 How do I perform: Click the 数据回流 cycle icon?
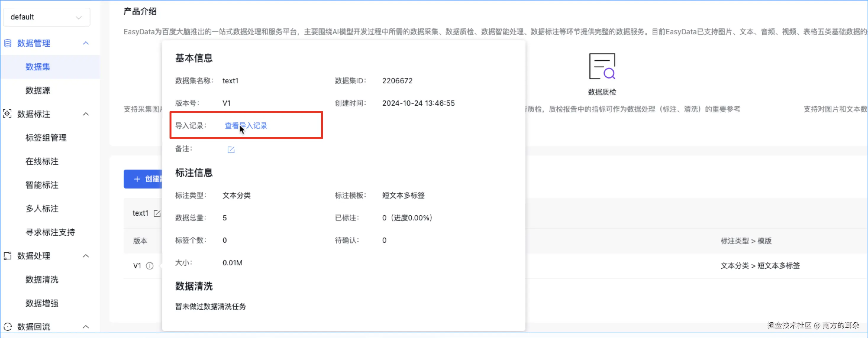point(7,326)
